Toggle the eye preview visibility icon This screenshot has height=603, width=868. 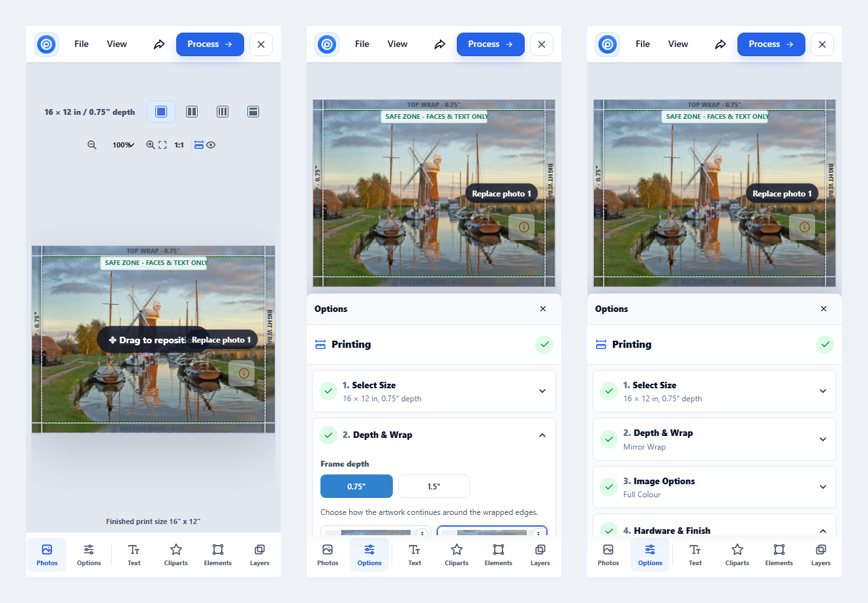click(211, 145)
